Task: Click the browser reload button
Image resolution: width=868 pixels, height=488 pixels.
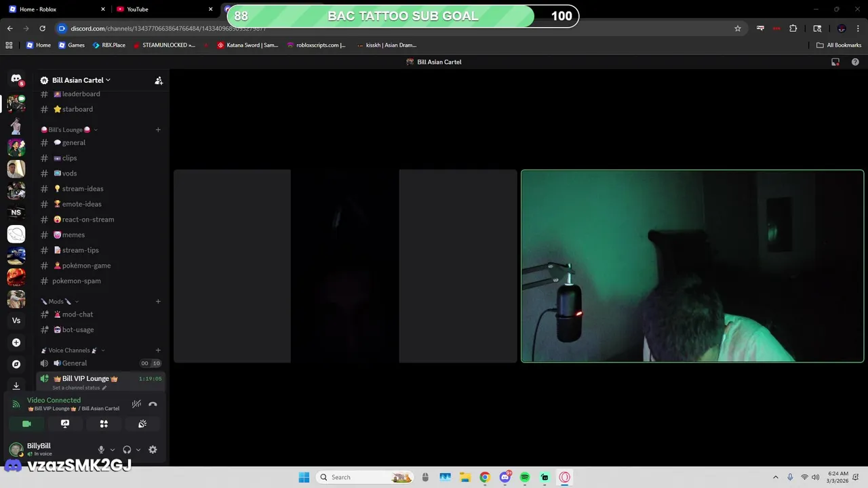Action: 42,28
